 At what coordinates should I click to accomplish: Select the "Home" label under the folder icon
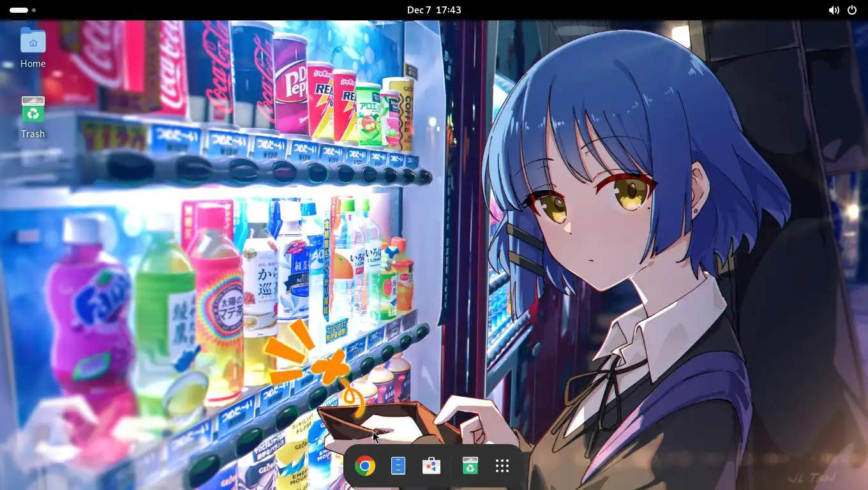(x=33, y=64)
